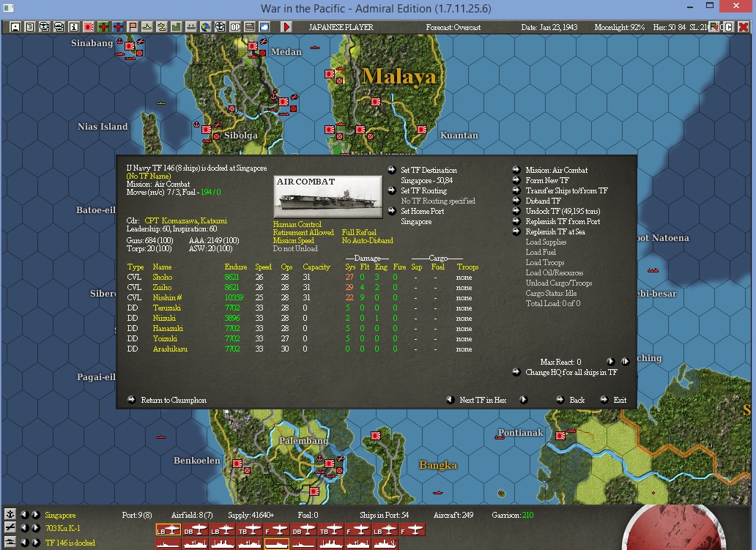This screenshot has height=550, width=756.
Task: Click the previous arrow in the Singapore row
Action: click(x=24, y=515)
